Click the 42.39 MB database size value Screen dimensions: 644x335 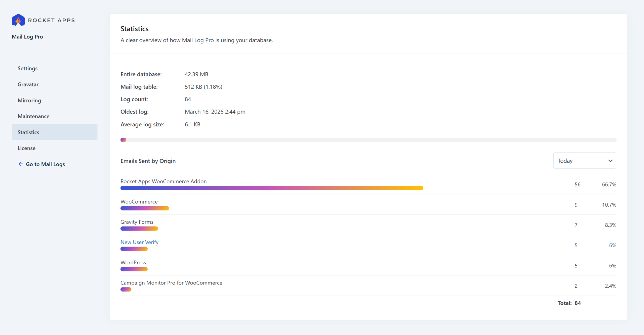click(x=196, y=74)
